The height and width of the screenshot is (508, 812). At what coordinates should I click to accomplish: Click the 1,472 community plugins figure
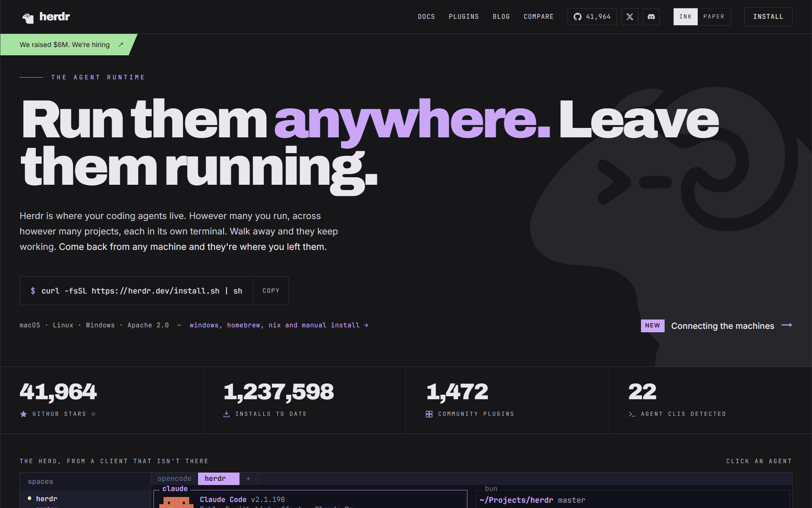click(x=457, y=392)
